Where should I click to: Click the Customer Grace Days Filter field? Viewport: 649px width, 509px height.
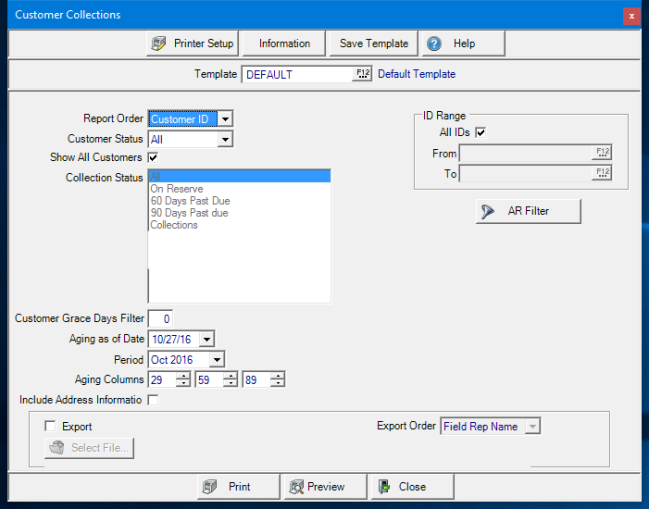(x=160, y=319)
